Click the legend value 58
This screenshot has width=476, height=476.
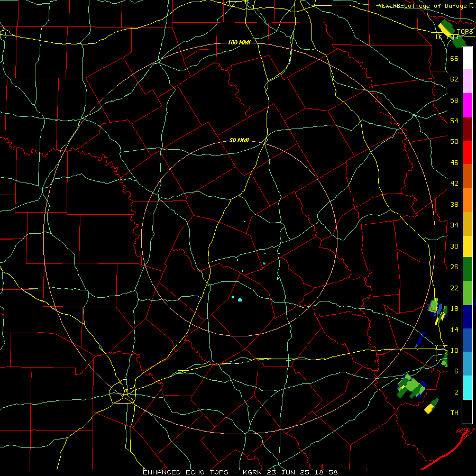tap(454, 100)
